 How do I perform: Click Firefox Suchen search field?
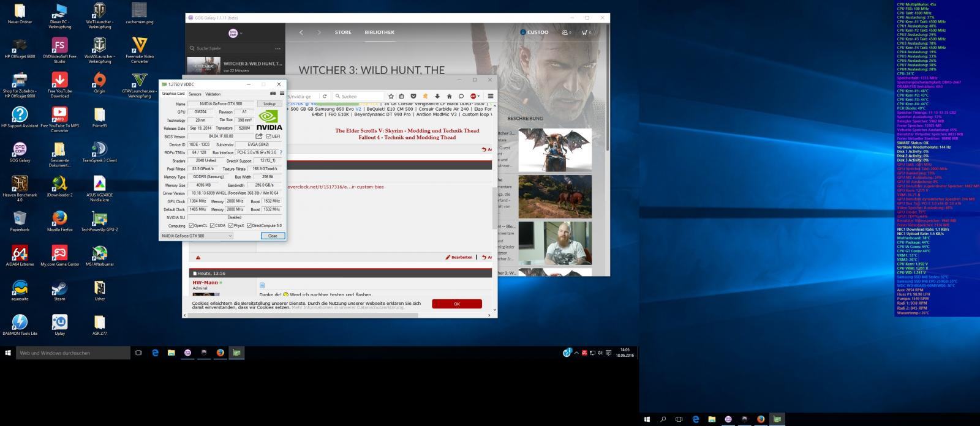(358, 96)
